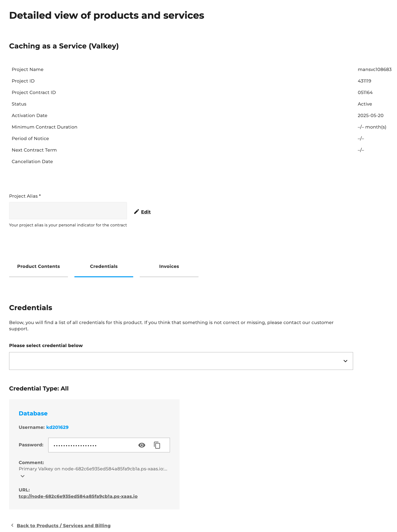Click the contract ID value 051164

pyautogui.click(x=365, y=93)
